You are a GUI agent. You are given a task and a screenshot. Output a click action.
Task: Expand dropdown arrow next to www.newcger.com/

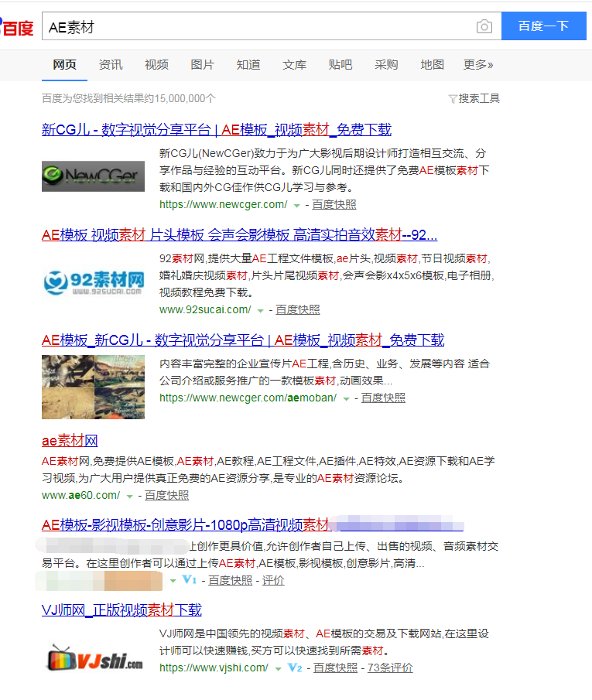[296, 206]
